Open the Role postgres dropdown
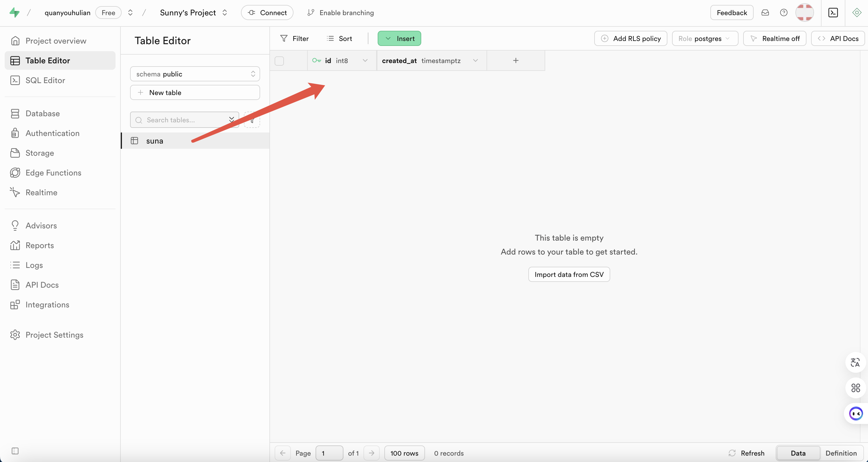 705,38
